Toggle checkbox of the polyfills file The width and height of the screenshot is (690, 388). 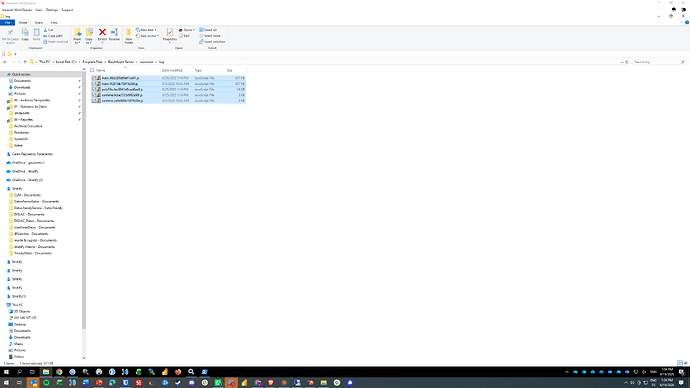point(94,89)
